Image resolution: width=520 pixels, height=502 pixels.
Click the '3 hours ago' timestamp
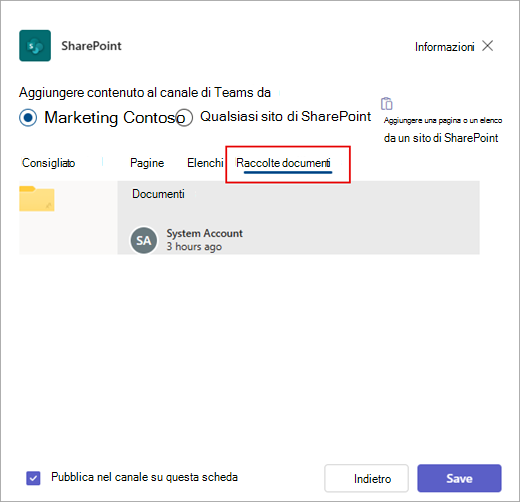click(x=194, y=246)
